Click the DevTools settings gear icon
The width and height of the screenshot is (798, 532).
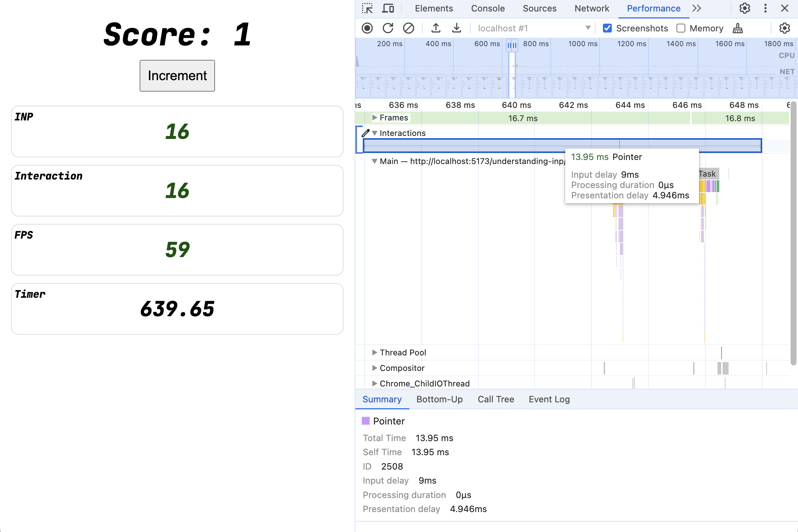744,9
